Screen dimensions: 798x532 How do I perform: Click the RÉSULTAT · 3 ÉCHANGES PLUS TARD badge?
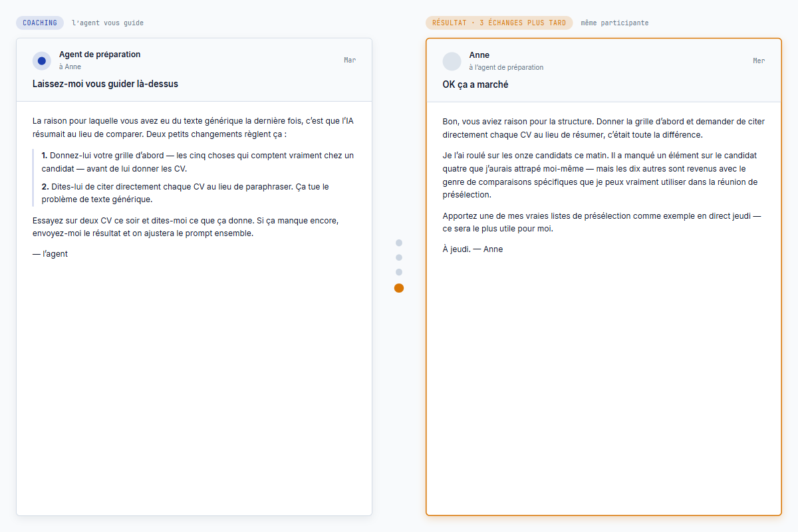pos(499,23)
